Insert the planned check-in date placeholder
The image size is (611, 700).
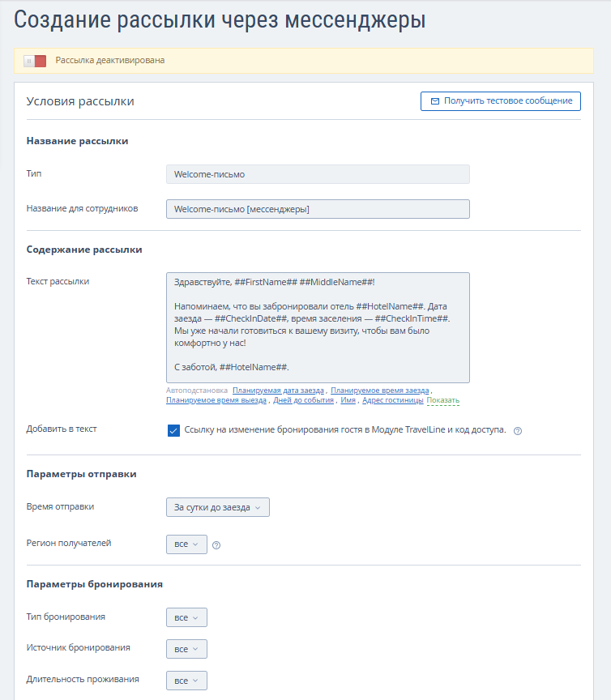pyautogui.click(x=278, y=391)
